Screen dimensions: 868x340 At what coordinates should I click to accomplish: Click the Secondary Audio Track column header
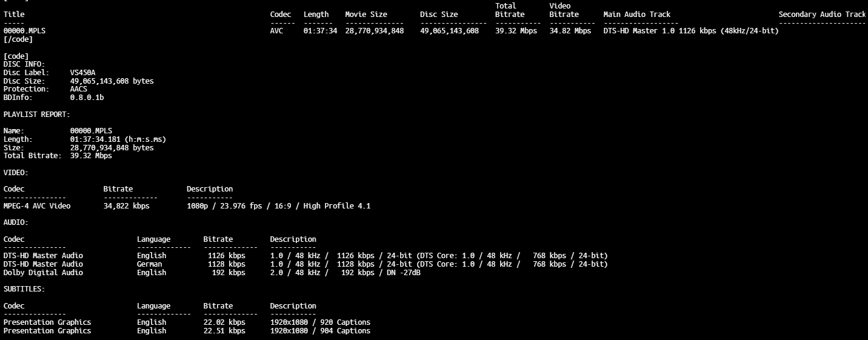(x=822, y=14)
